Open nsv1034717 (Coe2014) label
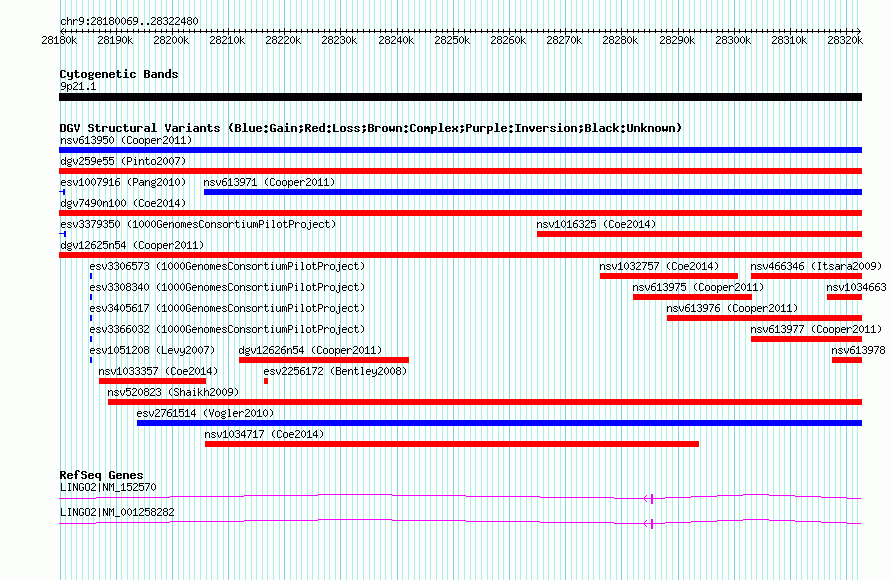This screenshot has width=890, height=580. [x=264, y=434]
